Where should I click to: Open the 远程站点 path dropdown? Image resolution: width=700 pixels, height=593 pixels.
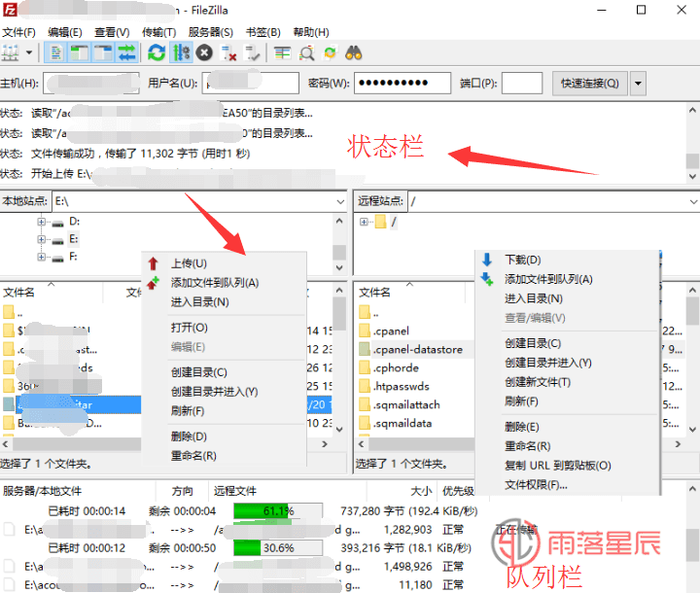tap(693, 202)
